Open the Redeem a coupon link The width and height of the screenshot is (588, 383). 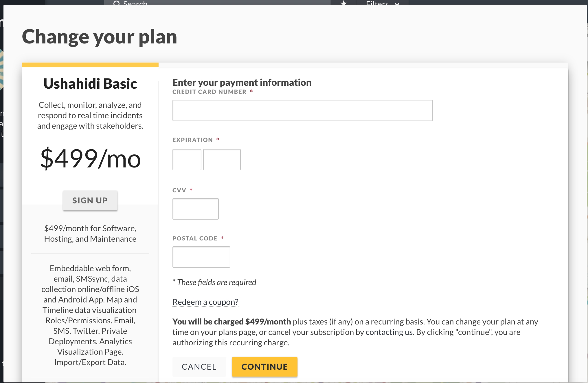205,302
